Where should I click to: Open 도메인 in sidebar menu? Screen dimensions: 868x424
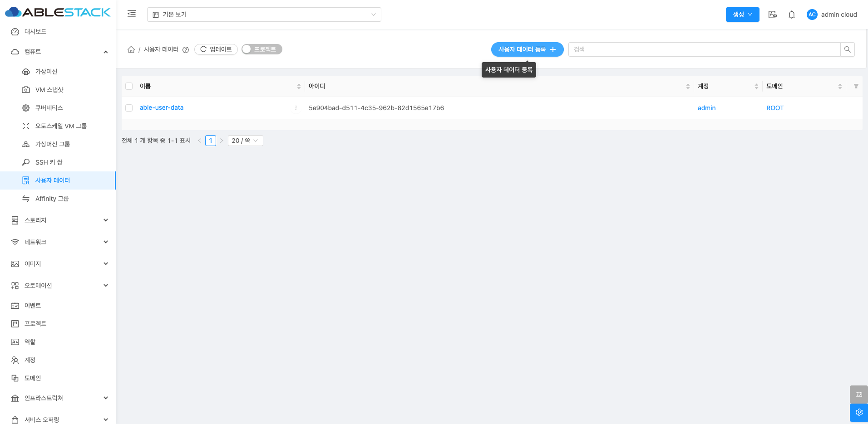58,378
